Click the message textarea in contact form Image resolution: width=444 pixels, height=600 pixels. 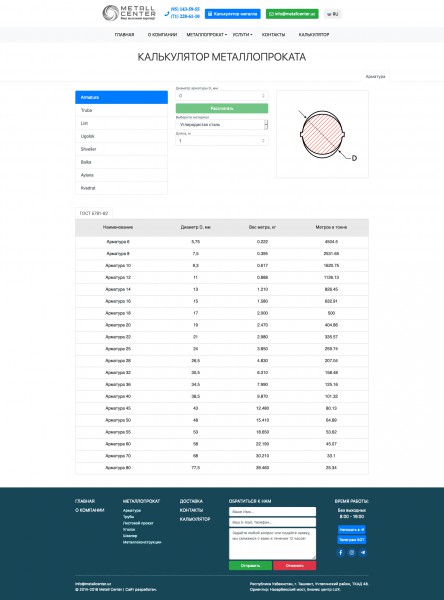pyautogui.click(x=273, y=544)
